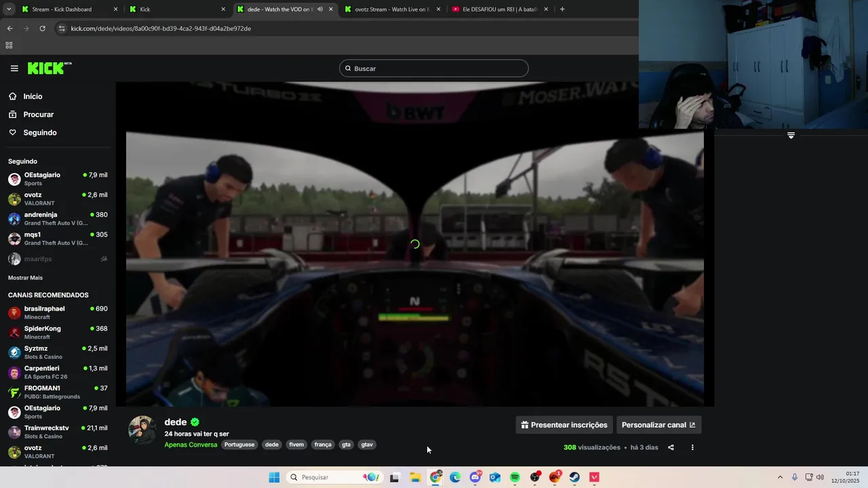The height and width of the screenshot is (488, 868).
Task: Show hidden system tray icons
Action: [x=780, y=477]
